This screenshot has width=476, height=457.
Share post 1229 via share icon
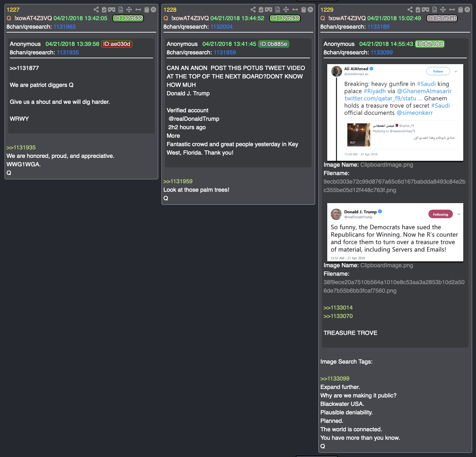click(x=410, y=10)
